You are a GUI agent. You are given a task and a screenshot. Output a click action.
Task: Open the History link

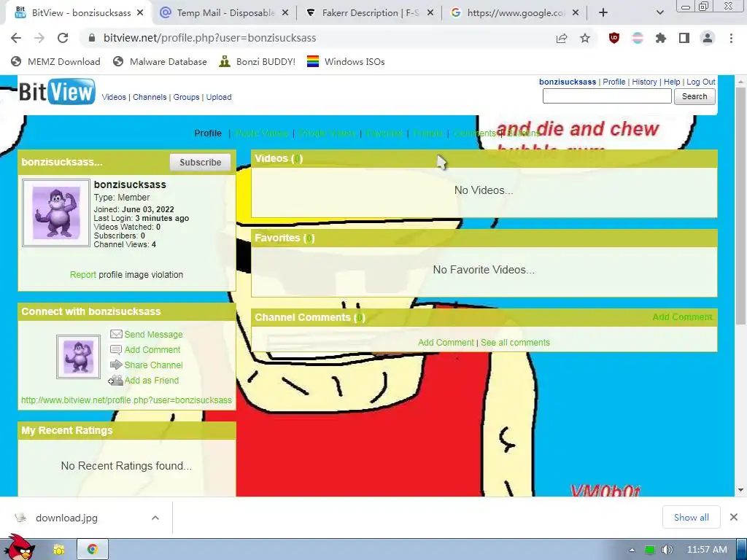pyautogui.click(x=645, y=82)
